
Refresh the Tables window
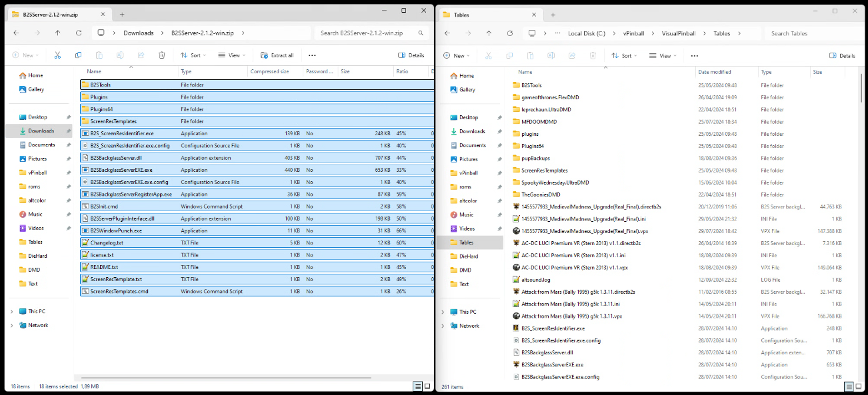pos(509,33)
